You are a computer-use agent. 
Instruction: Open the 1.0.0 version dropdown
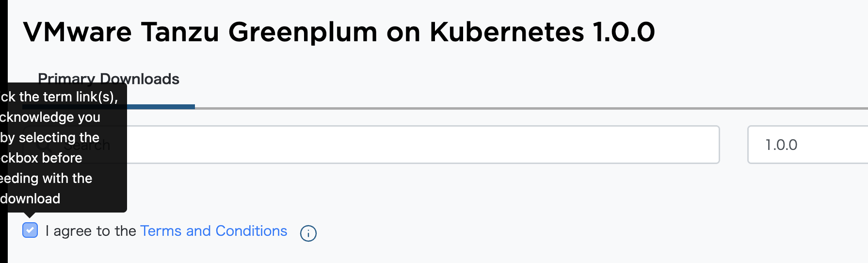coord(807,145)
